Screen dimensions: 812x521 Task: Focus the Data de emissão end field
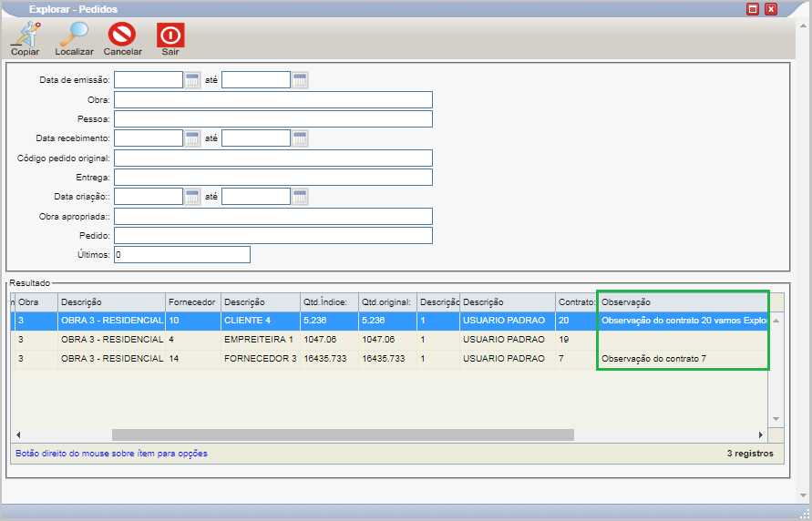point(256,80)
